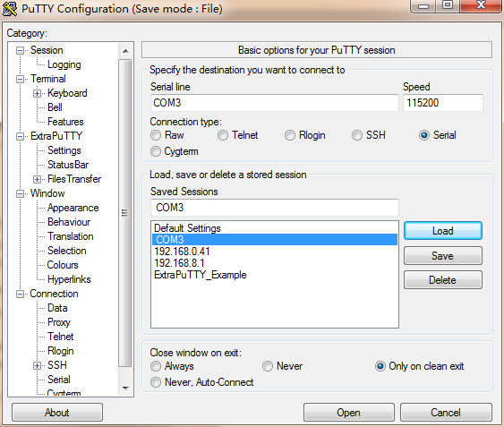Click the PuTTY icon in title bar
The height and width of the screenshot is (427, 504).
(x=10, y=9)
